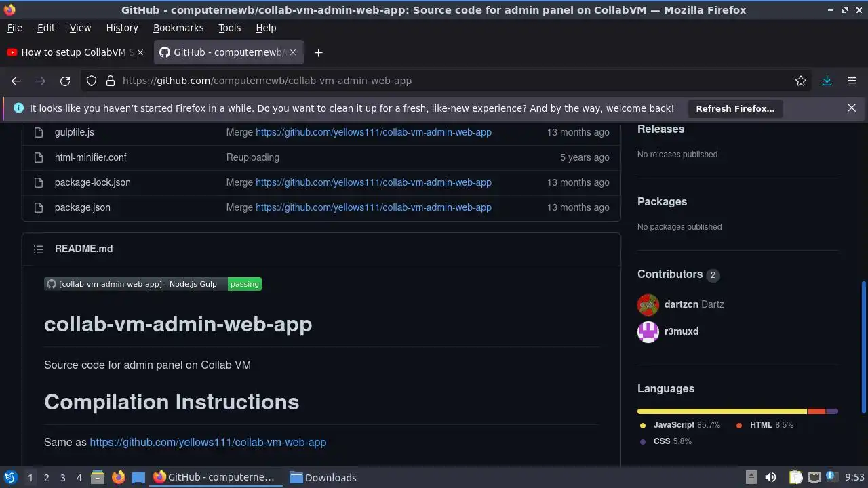Open the Reuploading commit message
Screen dimensions: 868x488
point(253,157)
